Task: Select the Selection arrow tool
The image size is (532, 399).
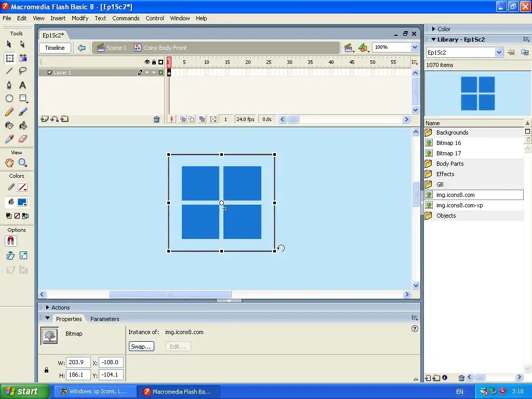Action: click(9, 44)
